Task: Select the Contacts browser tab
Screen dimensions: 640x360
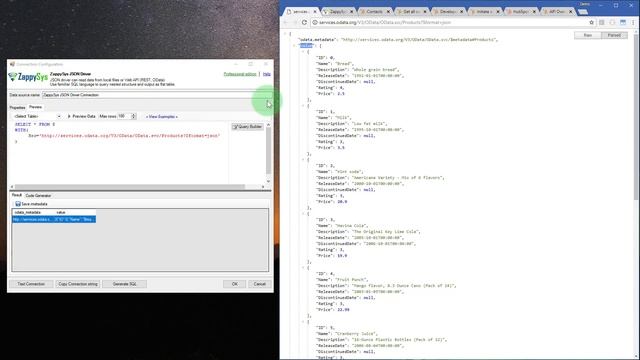Action: [x=374, y=12]
